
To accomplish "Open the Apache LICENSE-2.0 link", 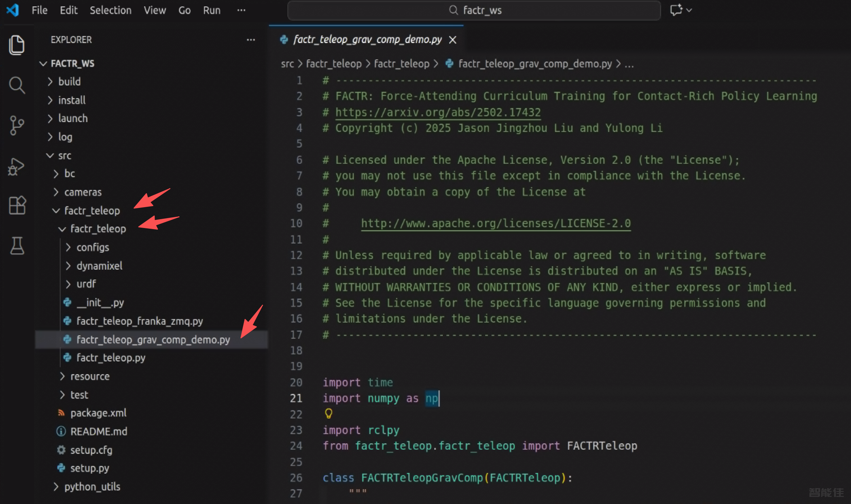I will (495, 223).
